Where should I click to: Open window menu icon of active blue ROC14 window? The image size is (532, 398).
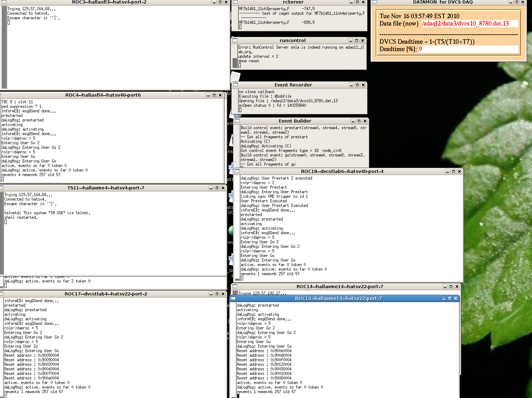(233, 298)
